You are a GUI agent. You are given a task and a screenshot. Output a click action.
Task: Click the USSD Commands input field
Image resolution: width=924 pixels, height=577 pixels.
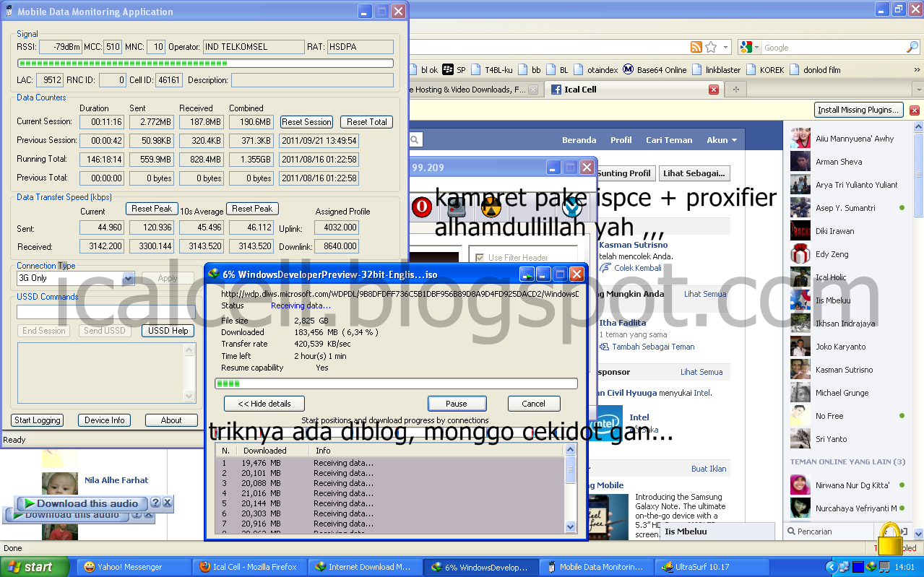point(106,312)
